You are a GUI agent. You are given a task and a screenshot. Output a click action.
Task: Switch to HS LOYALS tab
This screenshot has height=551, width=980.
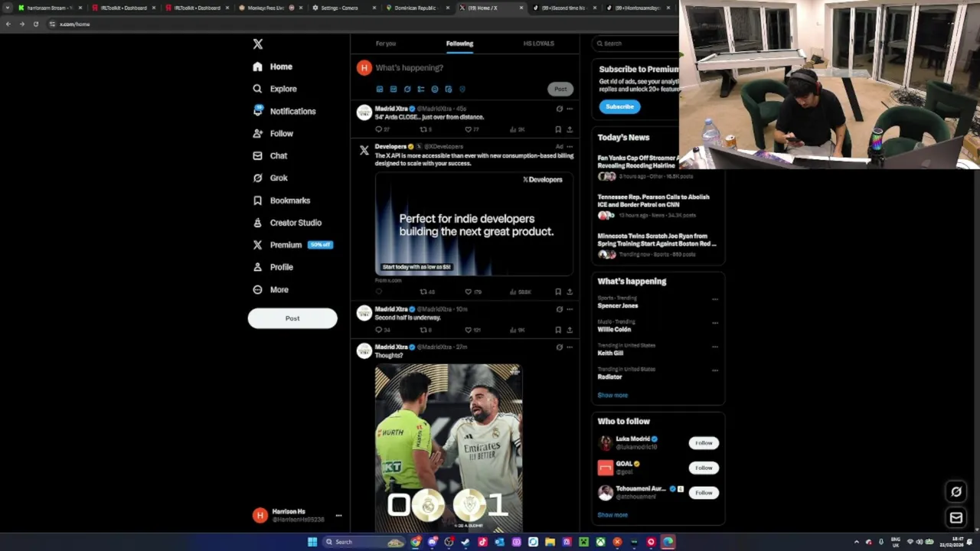point(538,44)
